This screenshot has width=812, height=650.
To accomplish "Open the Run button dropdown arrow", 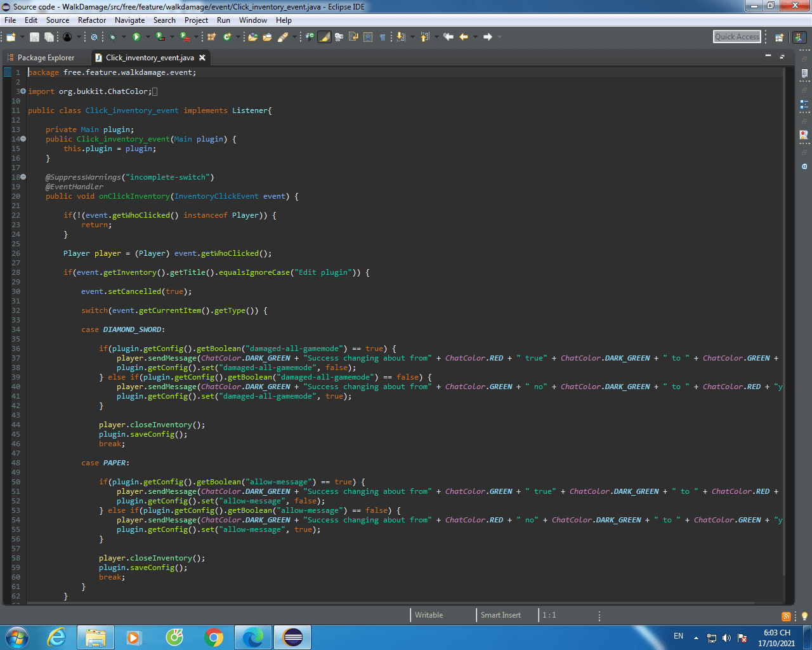I will click(x=147, y=37).
